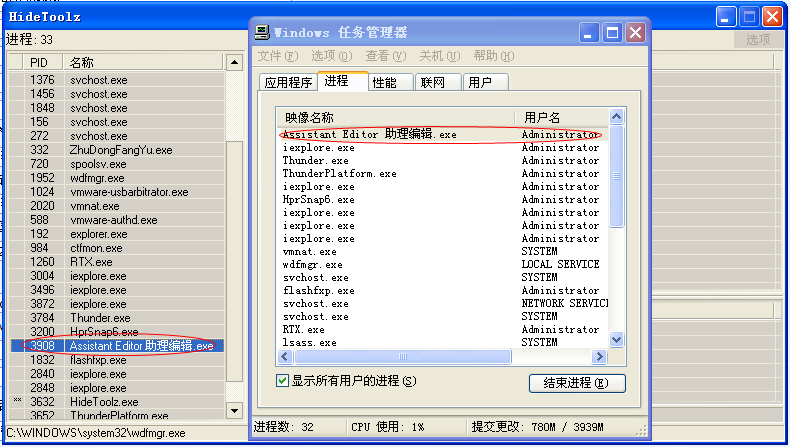The height and width of the screenshot is (447, 790).
Task: Select PID 1376 svchost.exe in HideToolz
Action: point(117,80)
